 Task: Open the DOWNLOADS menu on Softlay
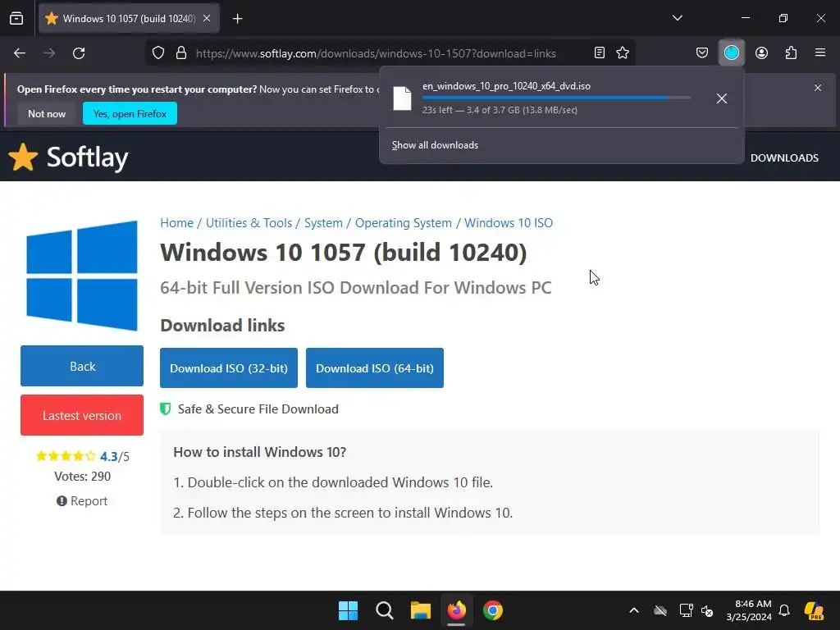coord(784,158)
